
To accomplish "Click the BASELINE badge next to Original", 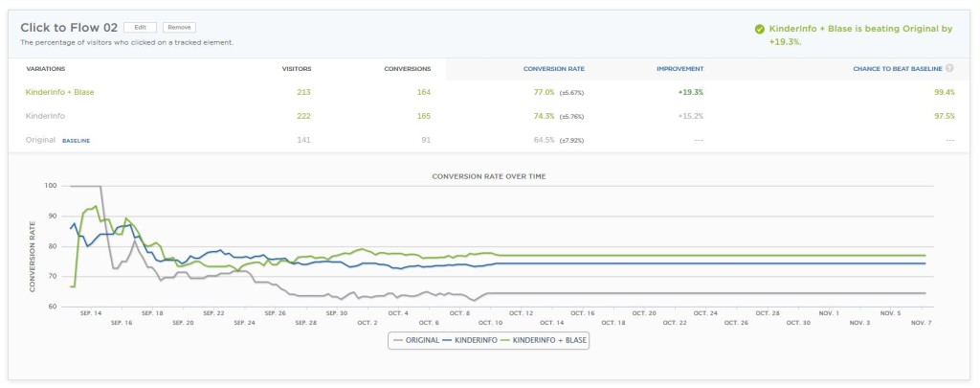I will pos(78,140).
